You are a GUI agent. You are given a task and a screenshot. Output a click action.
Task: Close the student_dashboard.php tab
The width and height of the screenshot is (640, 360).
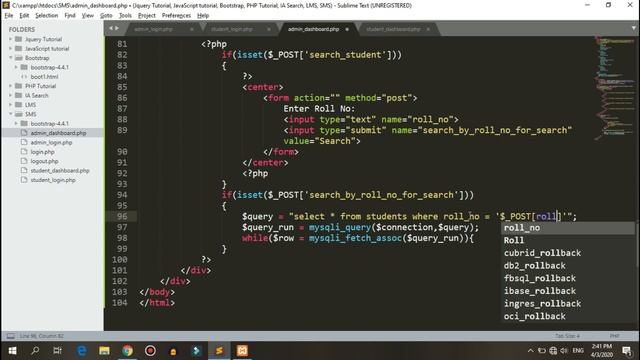pos(428,29)
